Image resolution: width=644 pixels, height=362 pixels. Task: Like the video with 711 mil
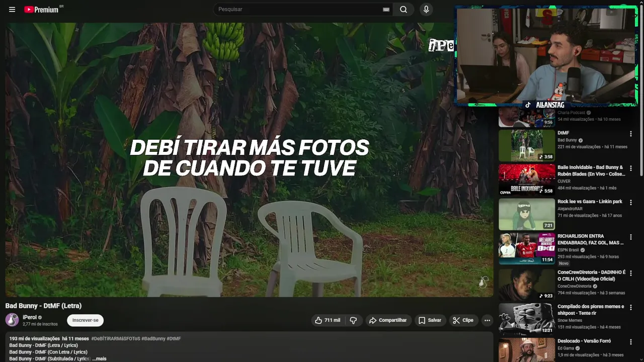point(328,320)
